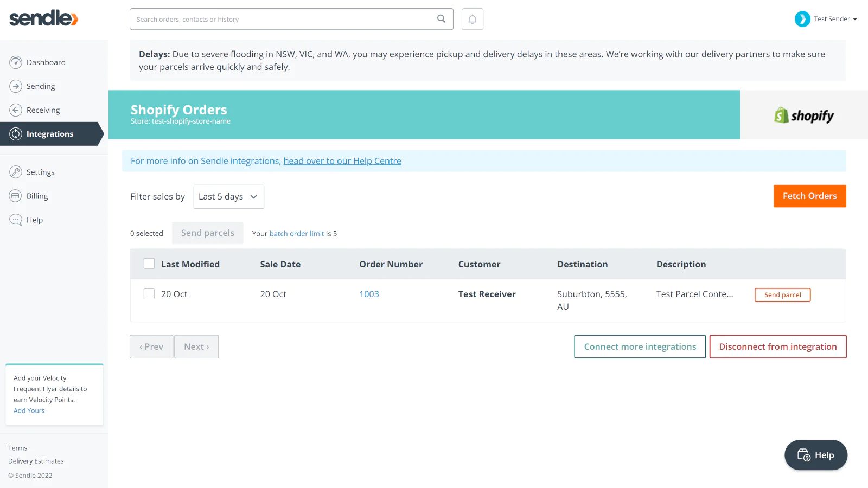Click the Description column header

click(x=681, y=264)
